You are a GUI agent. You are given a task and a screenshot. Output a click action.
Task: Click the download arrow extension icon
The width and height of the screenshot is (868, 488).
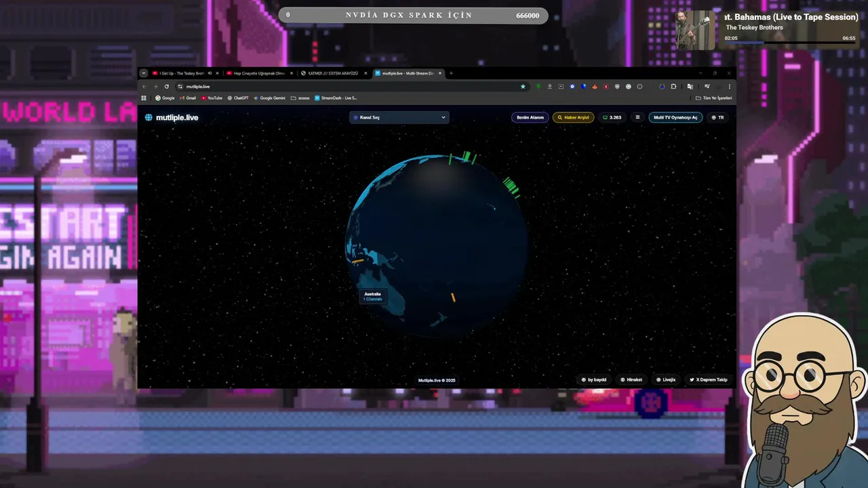[x=550, y=87]
